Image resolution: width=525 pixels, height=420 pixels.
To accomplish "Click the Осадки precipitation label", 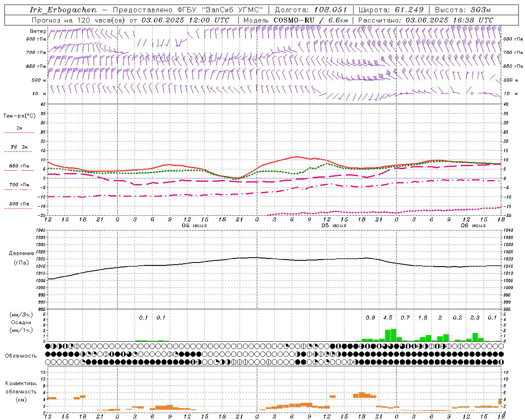I will tap(21, 322).
